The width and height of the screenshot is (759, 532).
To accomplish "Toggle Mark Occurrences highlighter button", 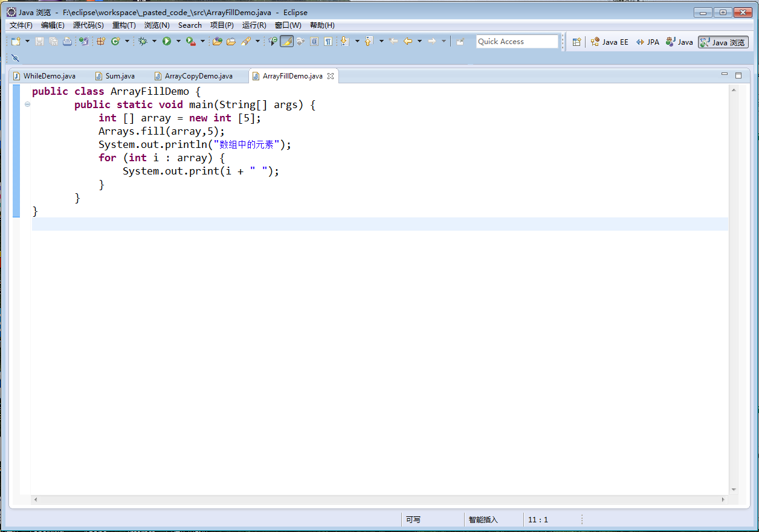I will point(286,41).
